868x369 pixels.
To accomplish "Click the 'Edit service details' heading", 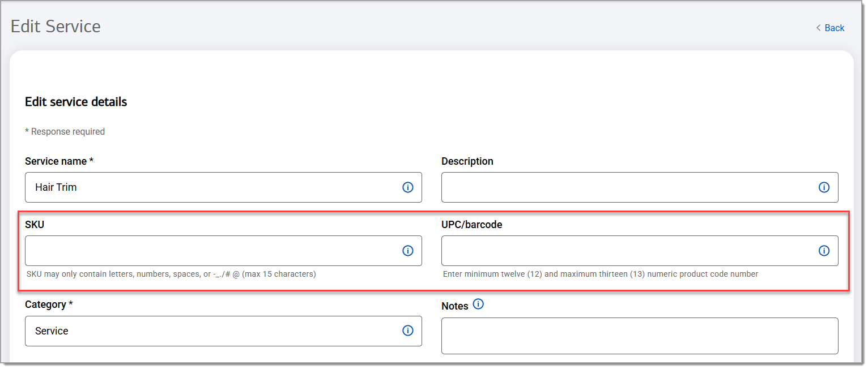I will pyautogui.click(x=76, y=102).
